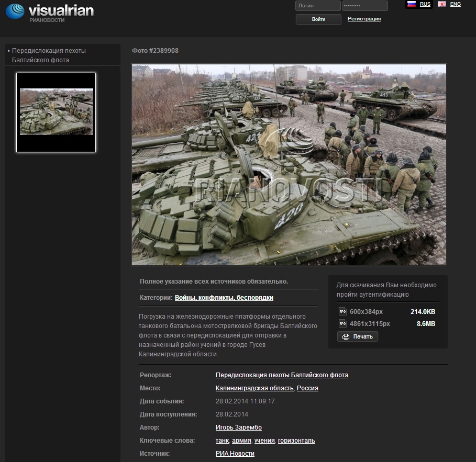Click the visualrian logo
This screenshot has width=476, height=462.
click(50, 12)
